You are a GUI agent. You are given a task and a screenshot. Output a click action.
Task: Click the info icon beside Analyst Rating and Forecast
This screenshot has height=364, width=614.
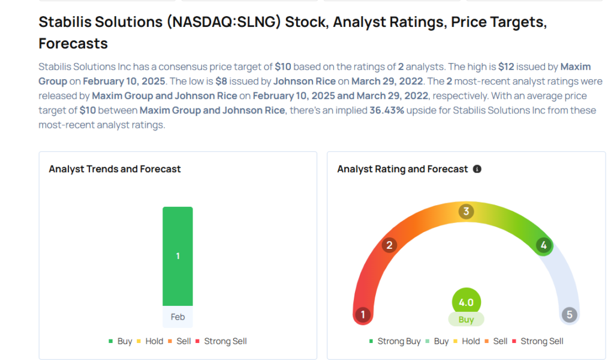coord(477,169)
